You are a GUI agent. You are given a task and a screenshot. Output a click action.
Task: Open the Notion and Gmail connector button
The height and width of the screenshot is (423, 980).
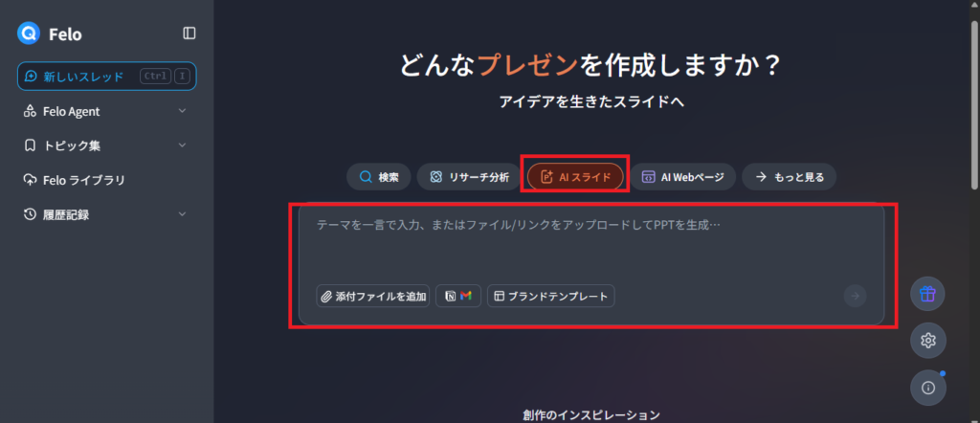click(458, 296)
